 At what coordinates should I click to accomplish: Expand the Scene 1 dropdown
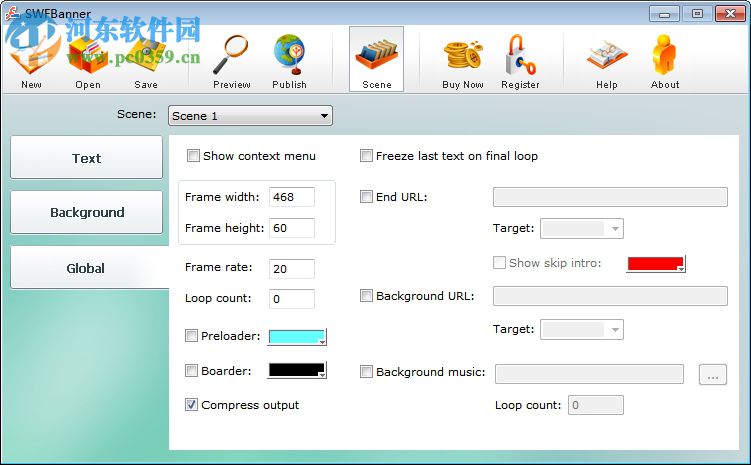[x=250, y=116]
